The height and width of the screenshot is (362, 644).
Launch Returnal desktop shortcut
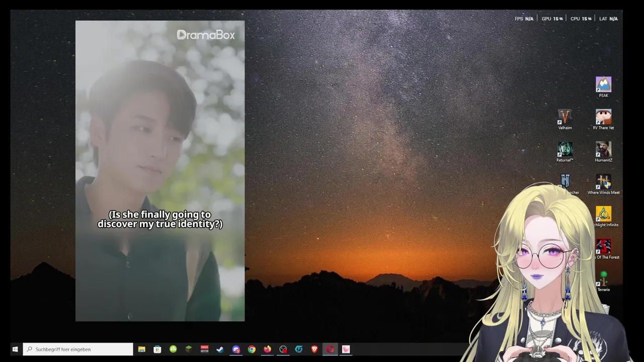565,152
